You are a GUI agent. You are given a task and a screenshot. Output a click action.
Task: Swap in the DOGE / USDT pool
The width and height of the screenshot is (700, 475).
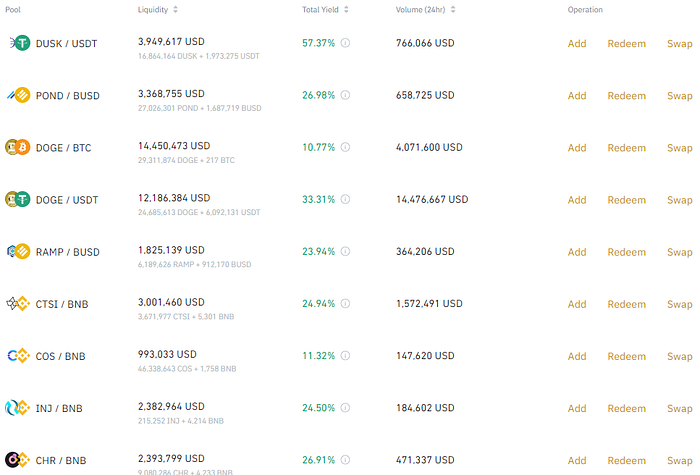(x=679, y=200)
